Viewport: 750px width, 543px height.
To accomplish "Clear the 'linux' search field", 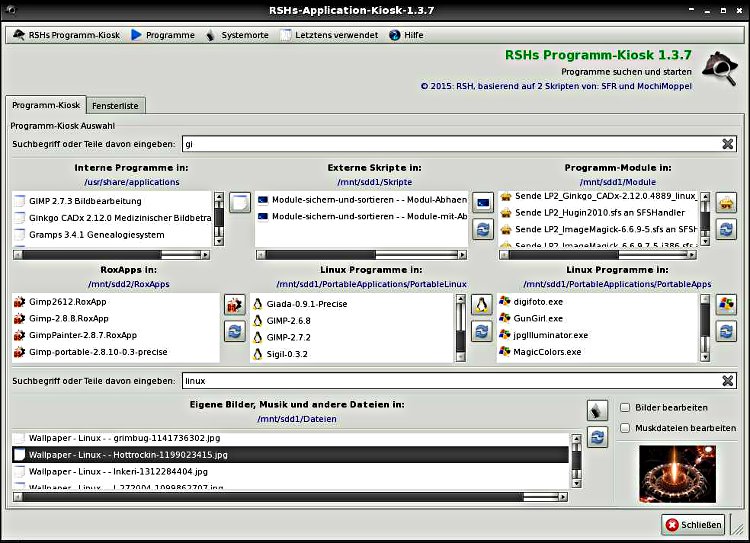I will [728, 380].
